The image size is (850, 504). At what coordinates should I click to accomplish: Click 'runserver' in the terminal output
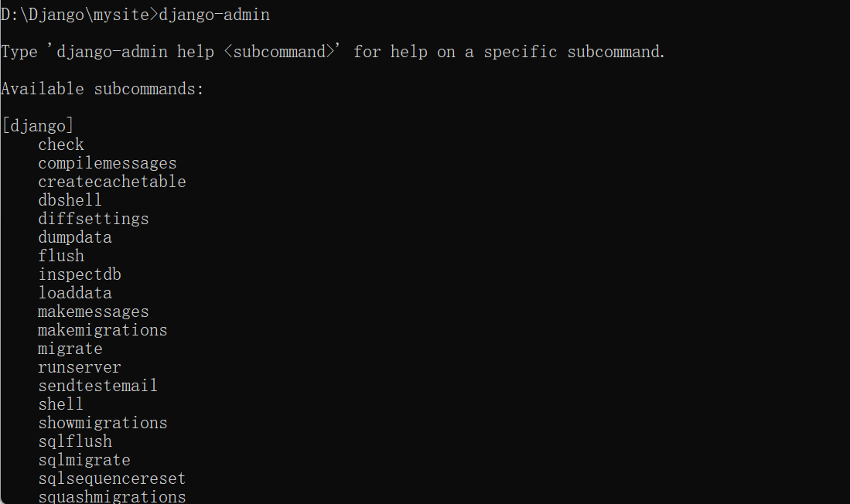(80, 367)
